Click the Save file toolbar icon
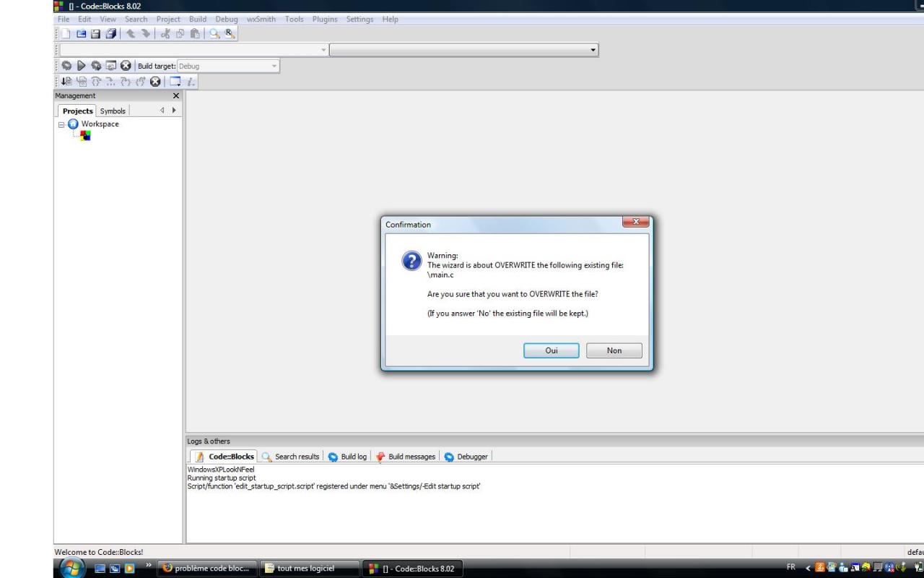 point(95,33)
